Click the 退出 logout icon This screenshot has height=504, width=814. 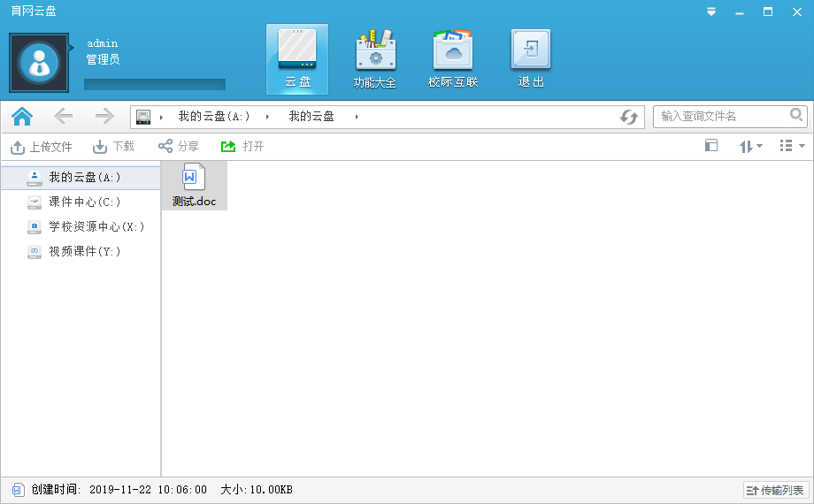point(531,58)
